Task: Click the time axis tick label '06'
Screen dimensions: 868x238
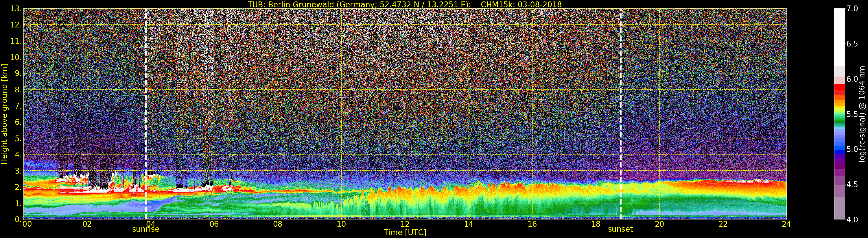Action: coord(214,224)
